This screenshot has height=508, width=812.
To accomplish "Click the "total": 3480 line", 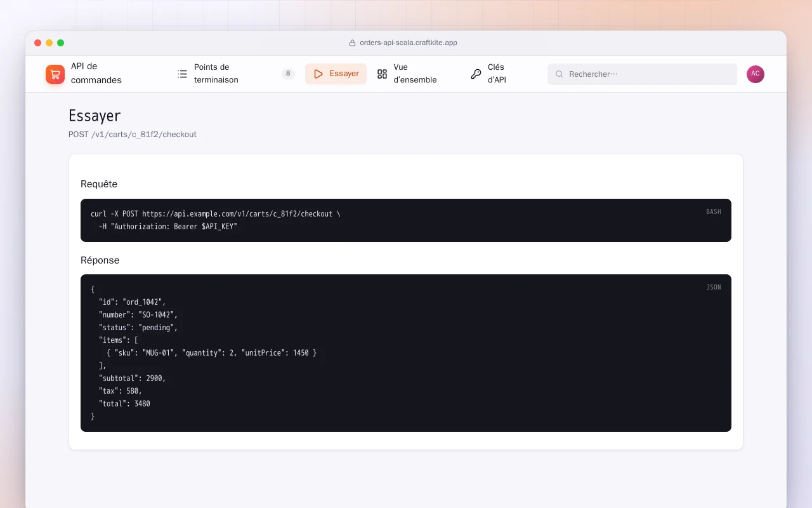I will (124, 404).
